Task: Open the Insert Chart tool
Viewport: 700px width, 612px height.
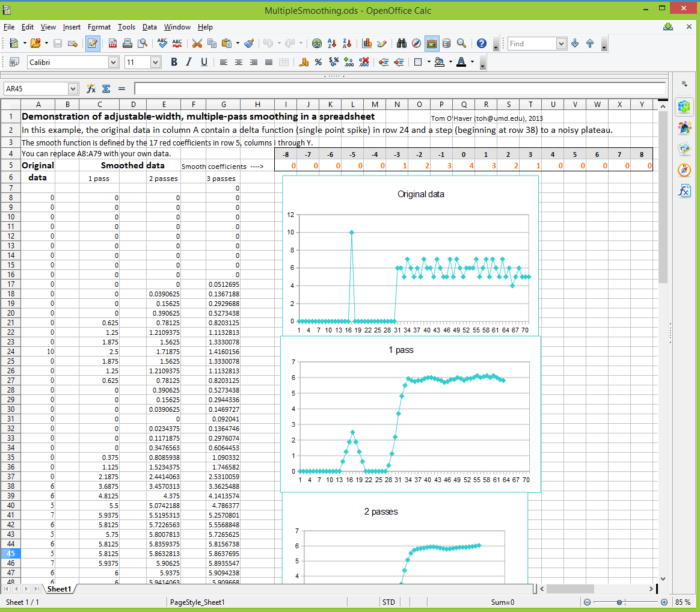Action: pos(366,43)
